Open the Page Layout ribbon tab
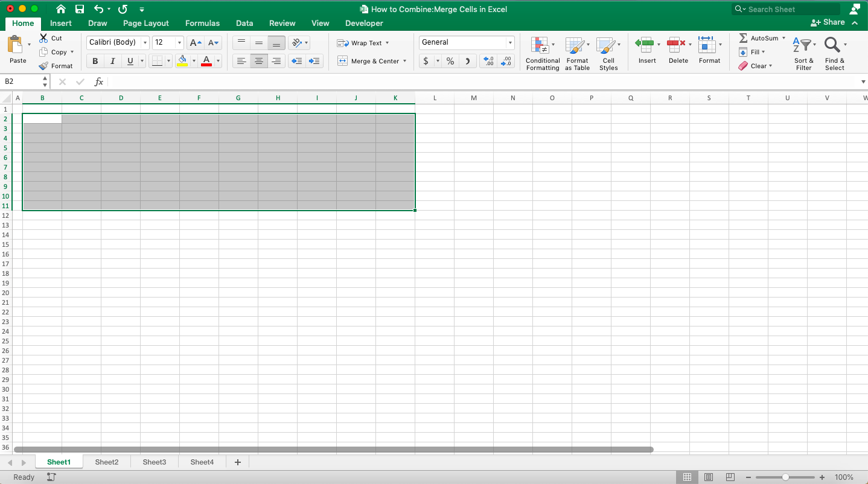This screenshot has width=868, height=484. click(146, 23)
